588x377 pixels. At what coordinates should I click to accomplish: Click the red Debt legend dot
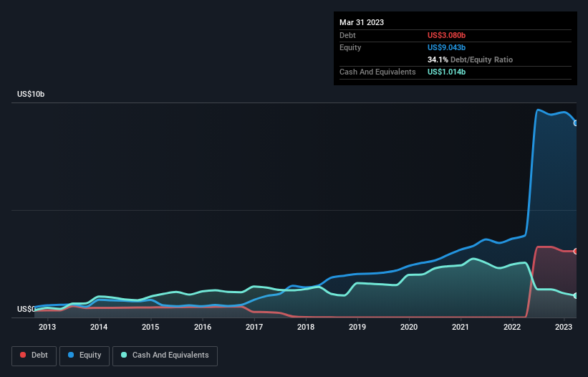(x=23, y=355)
